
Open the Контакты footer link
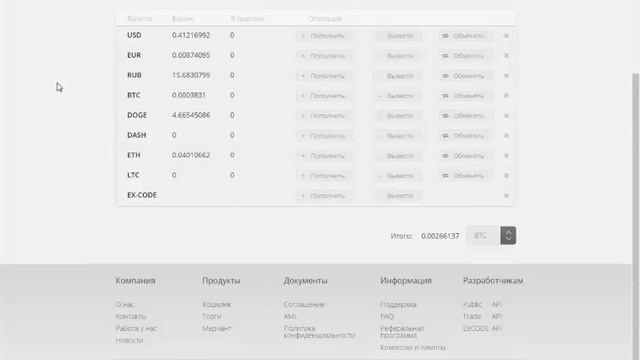(x=131, y=316)
